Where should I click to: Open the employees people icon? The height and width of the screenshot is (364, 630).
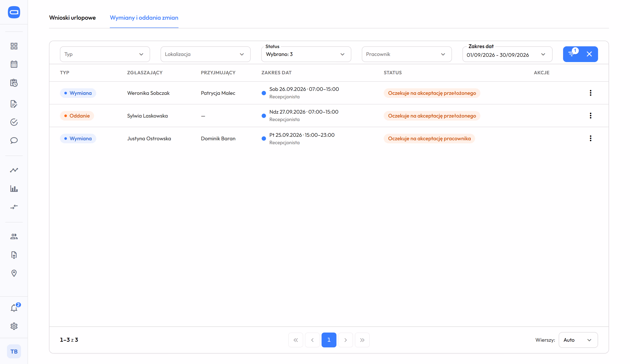coord(14,236)
